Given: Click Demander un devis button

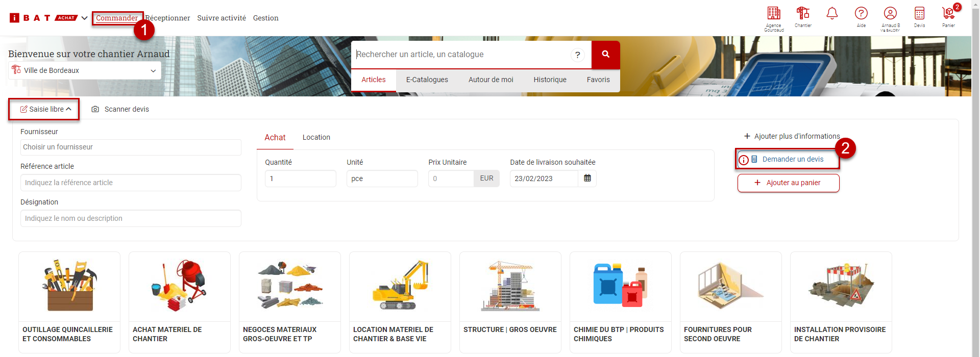Looking at the screenshot, I should point(792,159).
